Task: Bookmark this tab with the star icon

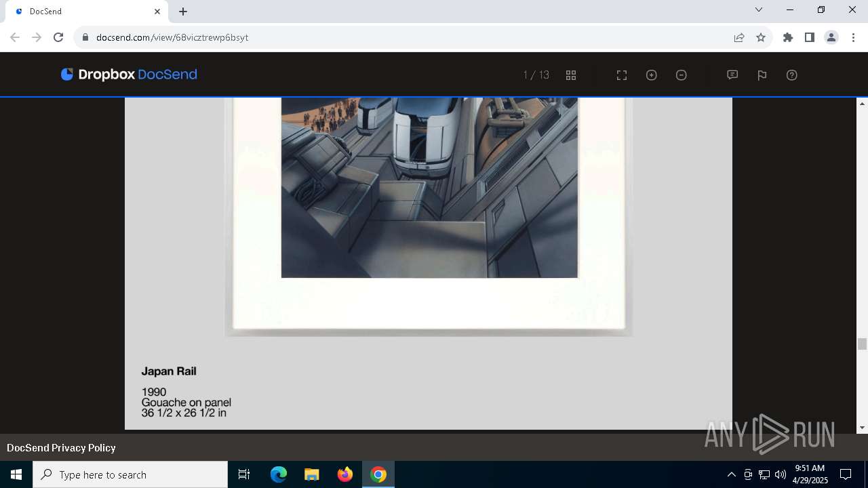Action: pyautogui.click(x=761, y=37)
